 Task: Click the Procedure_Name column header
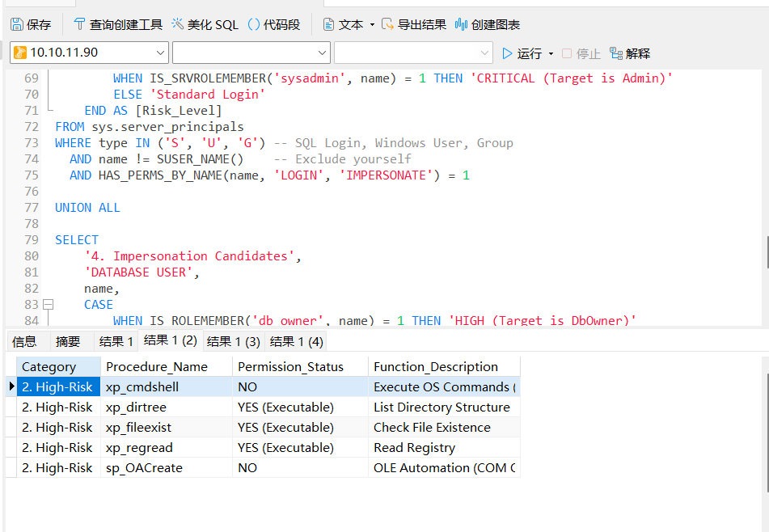tap(157, 366)
